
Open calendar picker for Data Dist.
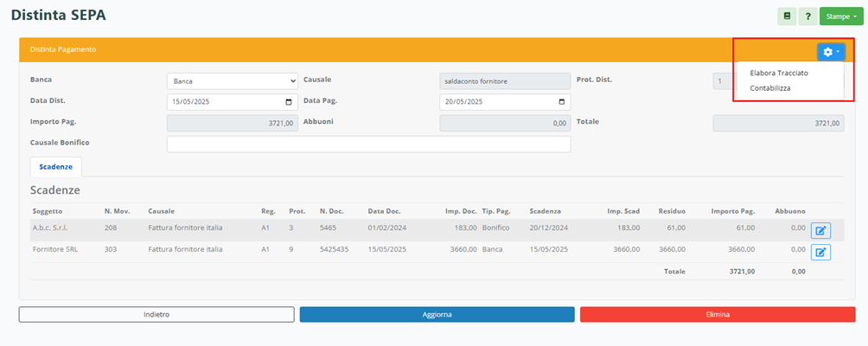(289, 102)
